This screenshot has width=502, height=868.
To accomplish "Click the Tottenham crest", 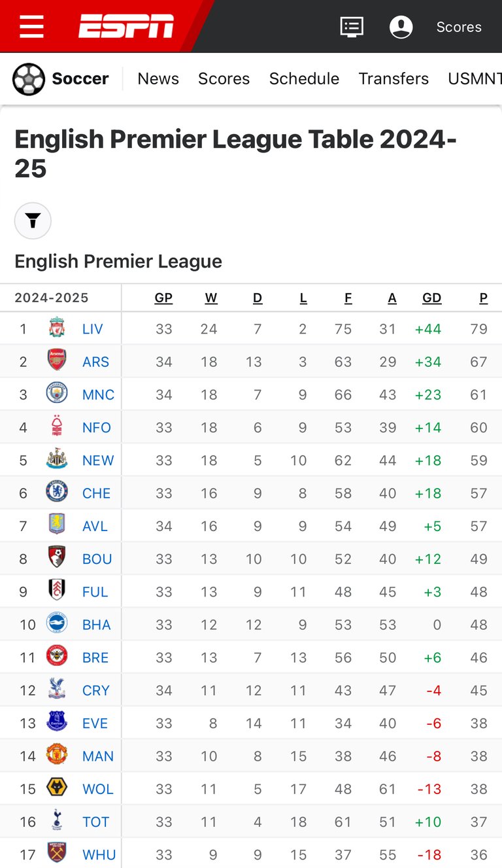I will (x=57, y=822).
